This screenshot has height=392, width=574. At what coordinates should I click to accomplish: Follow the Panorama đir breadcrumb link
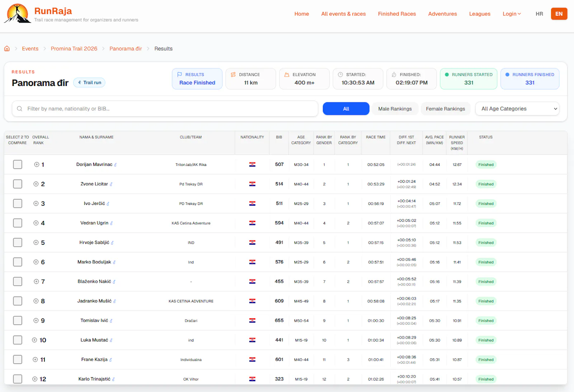126,49
